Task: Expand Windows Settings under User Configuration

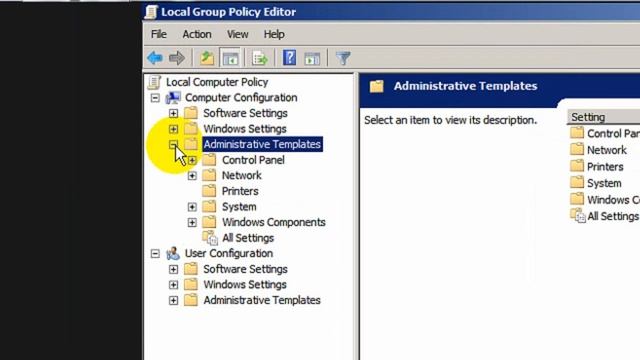Action: [173, 285]
